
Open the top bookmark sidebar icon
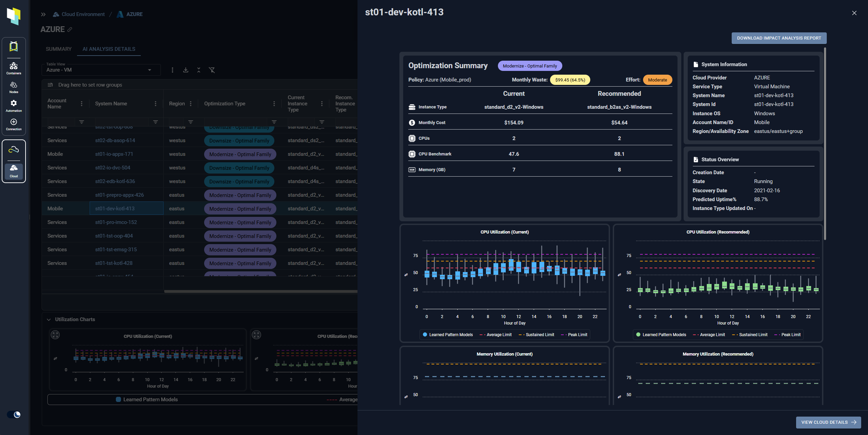pos(14,46)
